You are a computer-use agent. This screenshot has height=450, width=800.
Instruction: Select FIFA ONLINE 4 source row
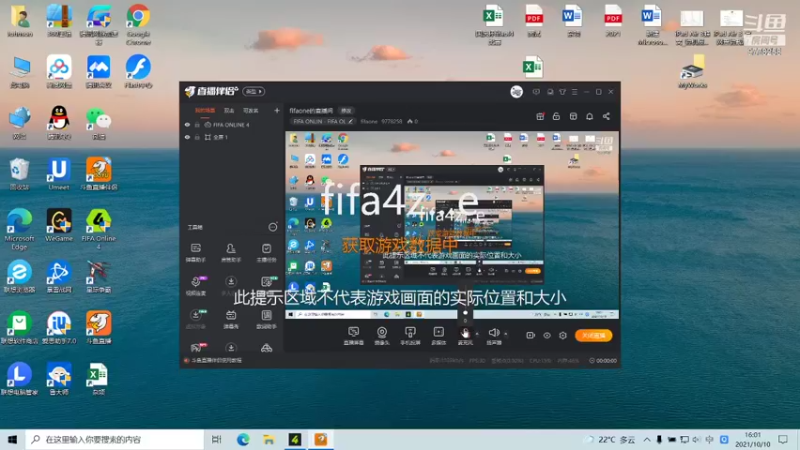232,124
